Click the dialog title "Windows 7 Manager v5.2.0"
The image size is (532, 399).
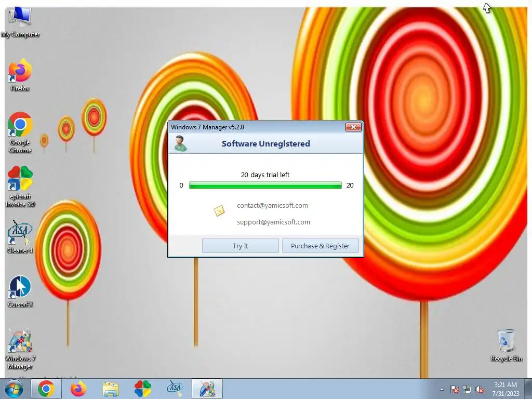(x=207, y=127)
